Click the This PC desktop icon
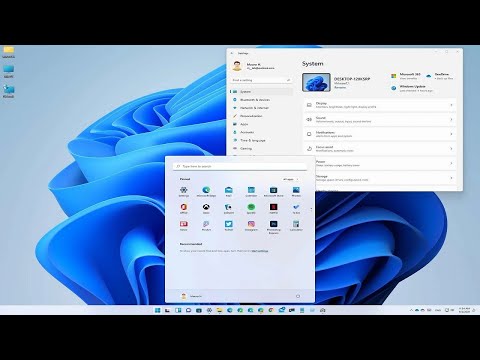The height and width of the screenshot is (360, 480). point(8,71)
